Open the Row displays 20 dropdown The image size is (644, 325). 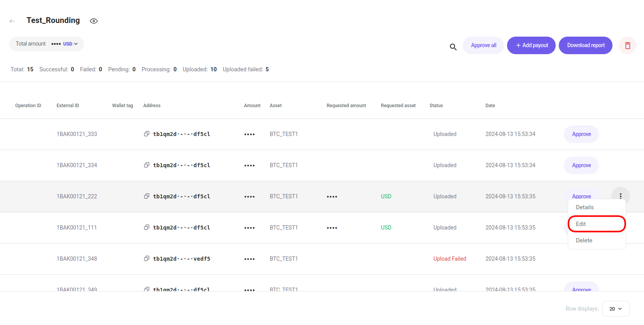(x=615, y=309)
